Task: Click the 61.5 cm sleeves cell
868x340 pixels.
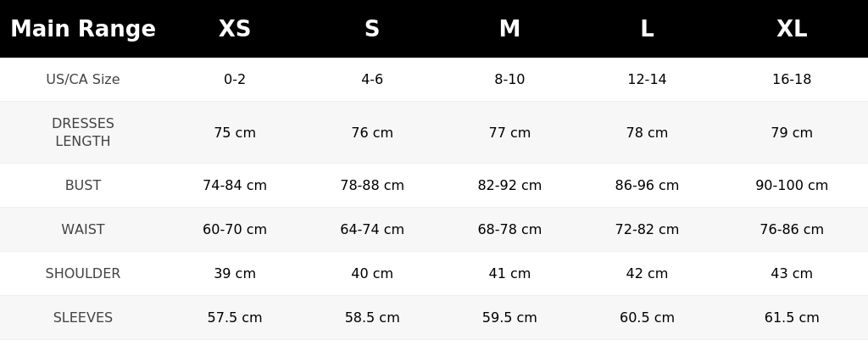Action: (x=792, y=318)
